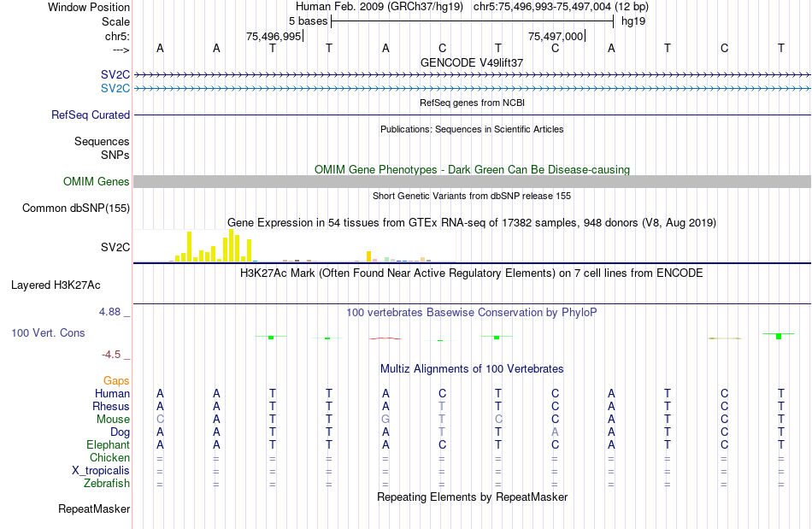This screenshot has width=812, height=529.
Task: Click the OMIM Genes track label
Action: [x=97, y=182]
